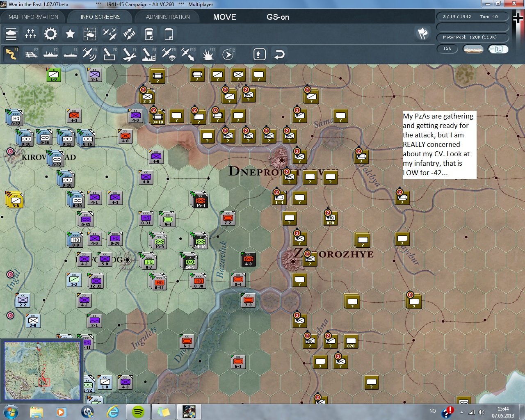
Task: Activate Amphibious Transport mode (F4 ship icon)
Action: click(x=70, y=54)
